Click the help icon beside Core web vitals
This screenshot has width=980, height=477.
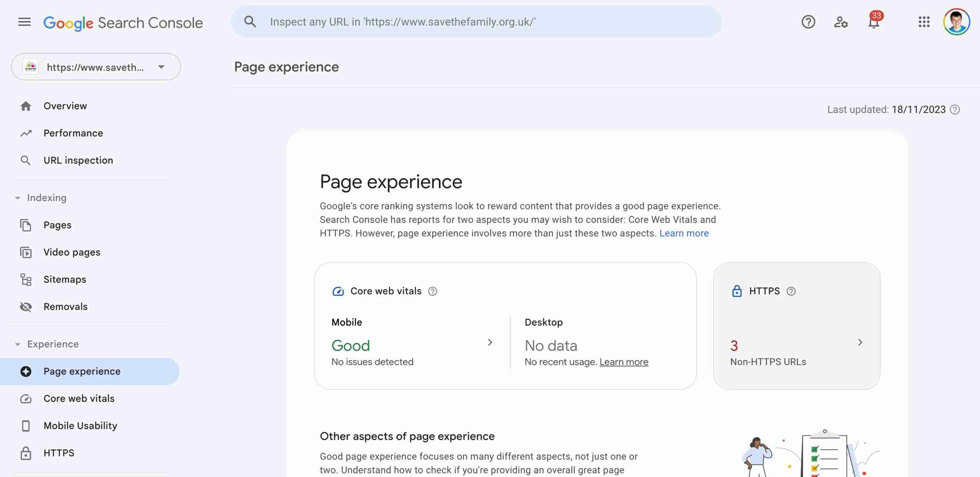tap(433, 291)
